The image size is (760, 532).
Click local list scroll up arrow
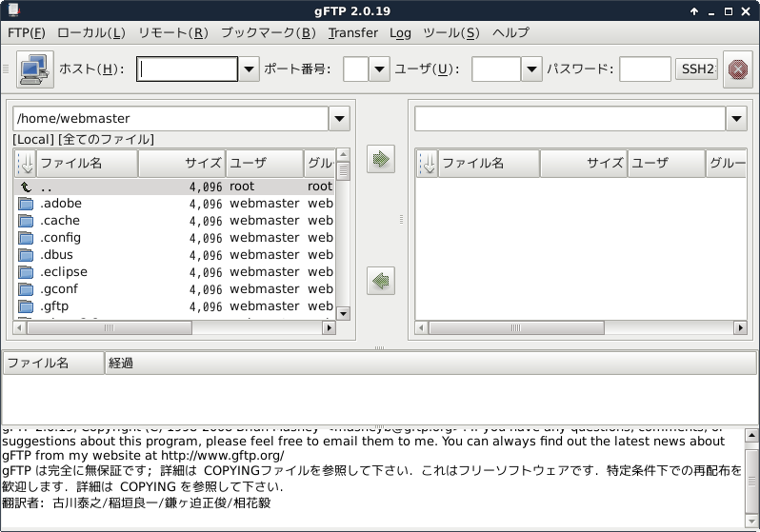pyautogui.click(x=343, y=155)
